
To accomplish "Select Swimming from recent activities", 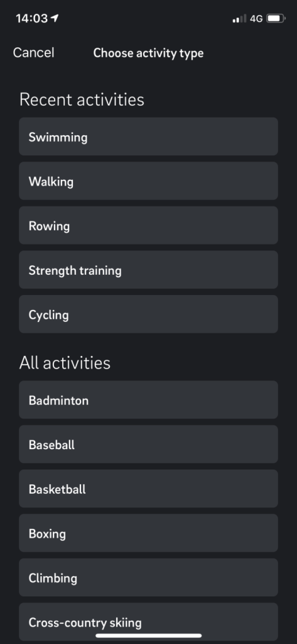I will click(x=148, y=136).
